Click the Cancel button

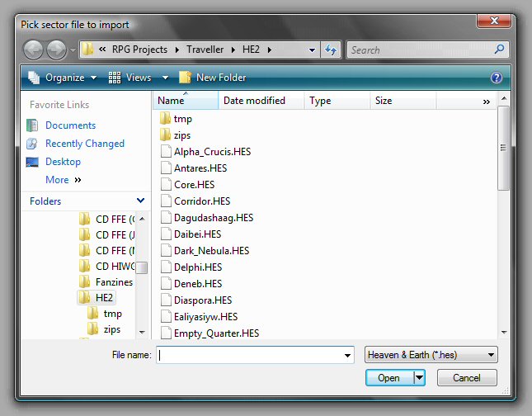[467, 378]
